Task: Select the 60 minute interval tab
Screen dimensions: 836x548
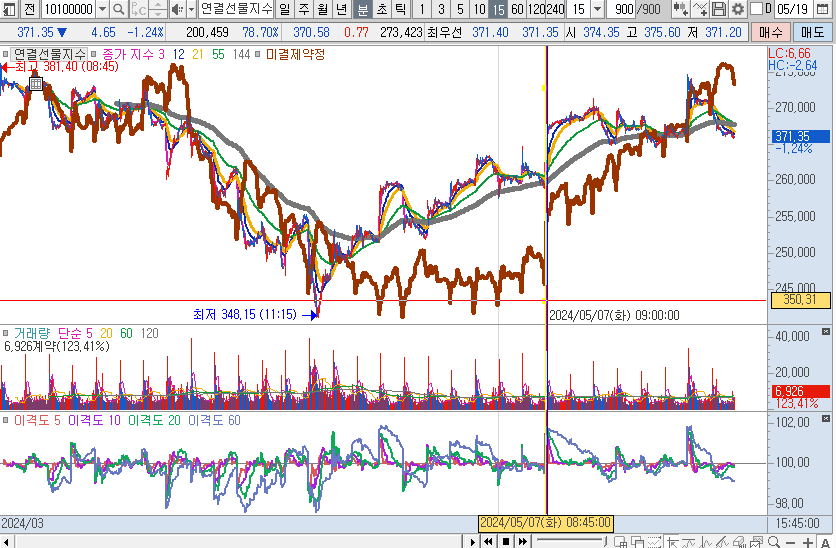Action: click(516, 9)
